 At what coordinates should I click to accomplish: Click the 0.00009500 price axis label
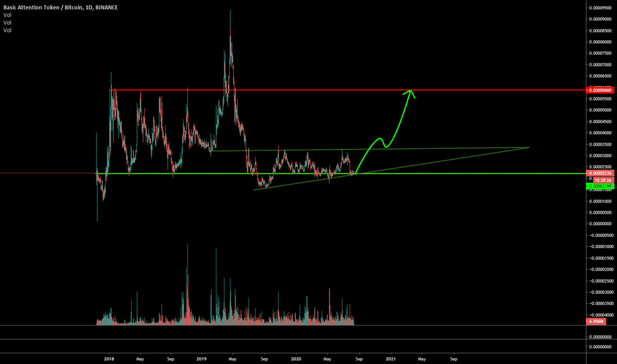(x=600, y=7)
